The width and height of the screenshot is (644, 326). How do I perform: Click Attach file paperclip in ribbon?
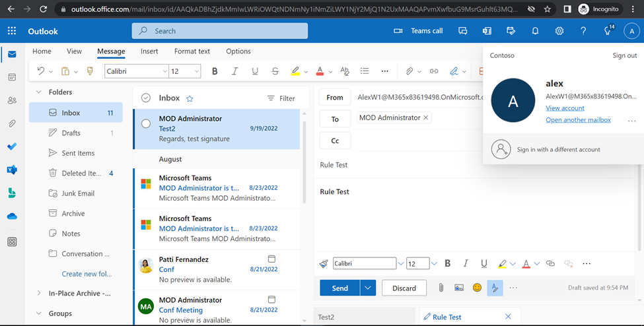409,71
